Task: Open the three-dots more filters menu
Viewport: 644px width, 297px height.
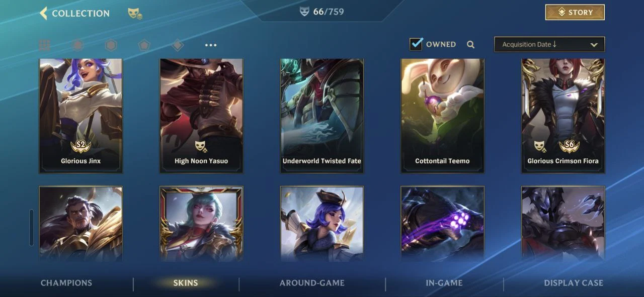Action: tap(211, 45)
